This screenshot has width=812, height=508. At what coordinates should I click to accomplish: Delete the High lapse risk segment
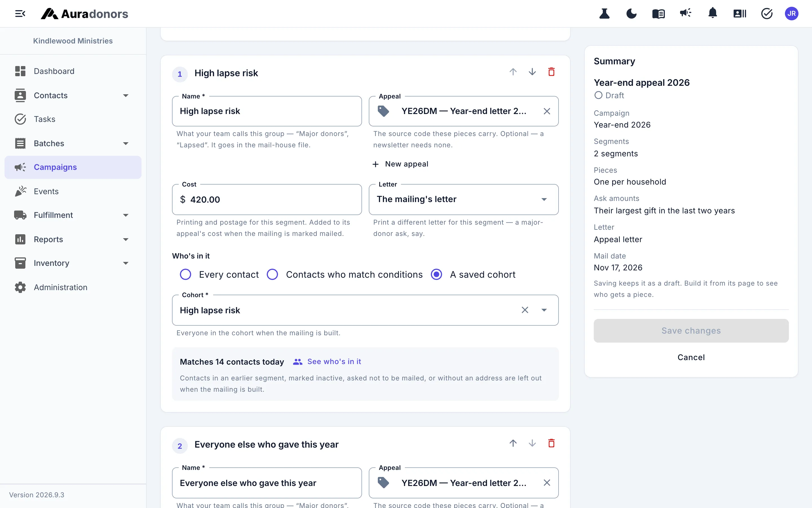[551, 72]
